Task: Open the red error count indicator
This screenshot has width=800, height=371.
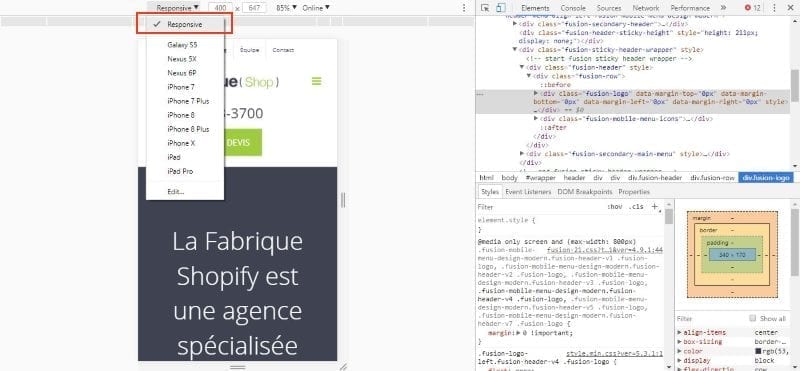Action: [x=753, y=8]
